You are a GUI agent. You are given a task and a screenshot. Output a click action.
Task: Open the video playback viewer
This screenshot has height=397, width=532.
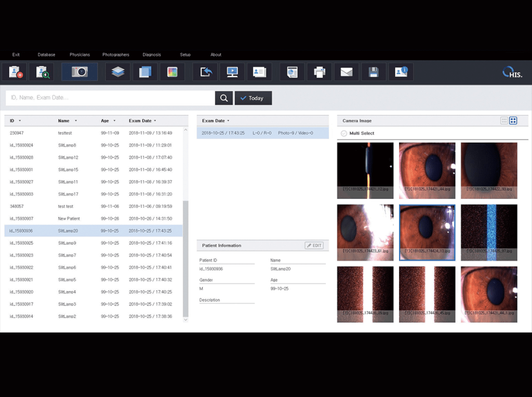pos(232,72)
